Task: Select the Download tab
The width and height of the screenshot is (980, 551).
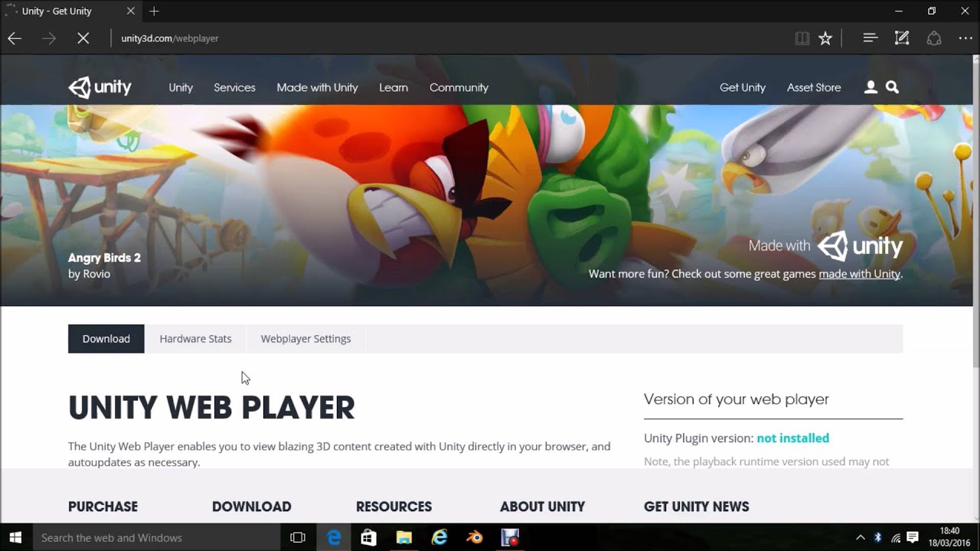Action: click(106, 338)
